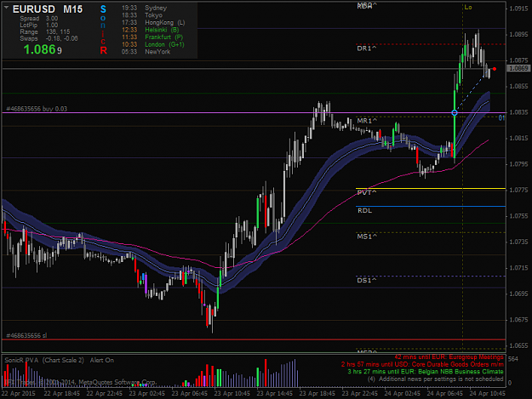Select the #468635656 sl stop loss label
This screenshot has width=532, height=399.
pyautogui.click(x=26, y=335)
